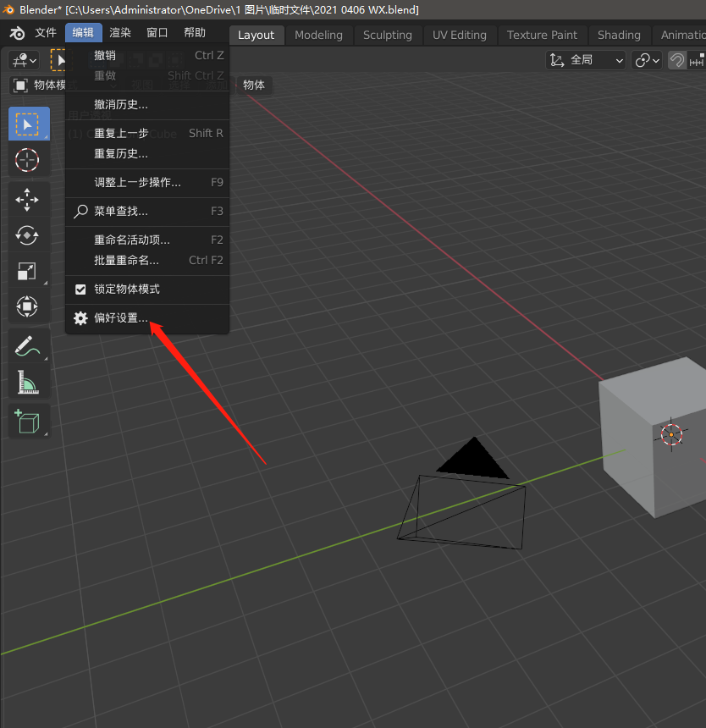Open the 物体 header menu
Viewport: 706px width, 728px height.
254,85
